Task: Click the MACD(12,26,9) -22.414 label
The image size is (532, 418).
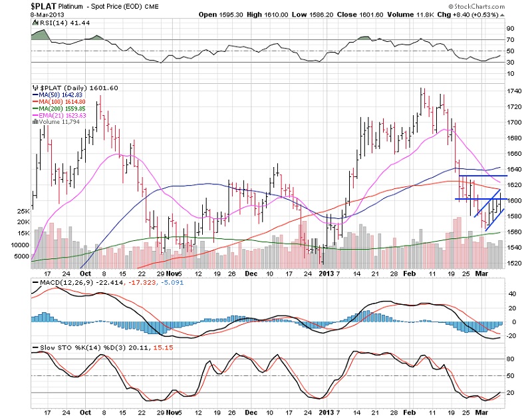Action: click(82, 282)
